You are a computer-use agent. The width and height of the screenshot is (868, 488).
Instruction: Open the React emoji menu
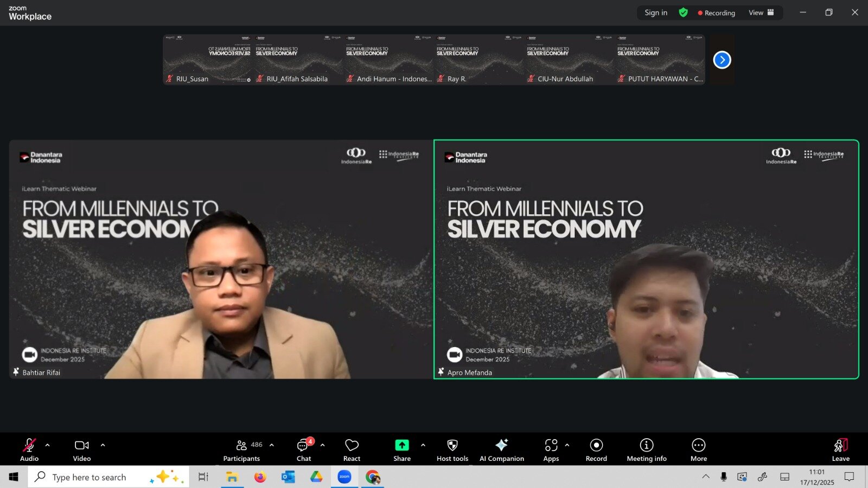coord(352,450)
